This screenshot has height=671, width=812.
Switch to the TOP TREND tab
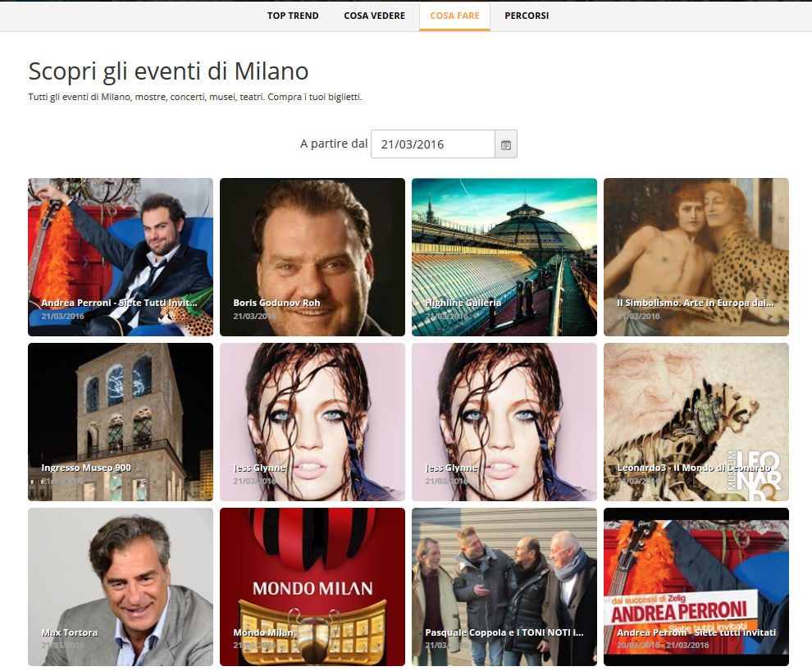293,16
